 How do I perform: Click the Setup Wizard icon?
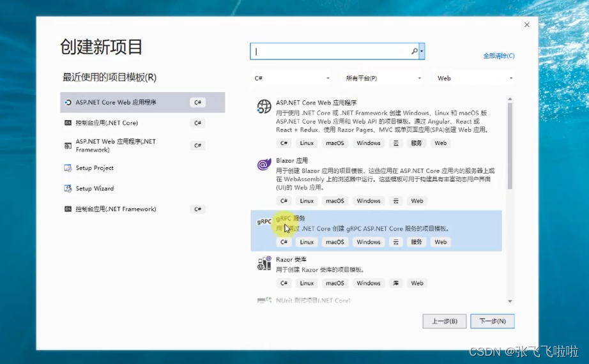[68, 188]
